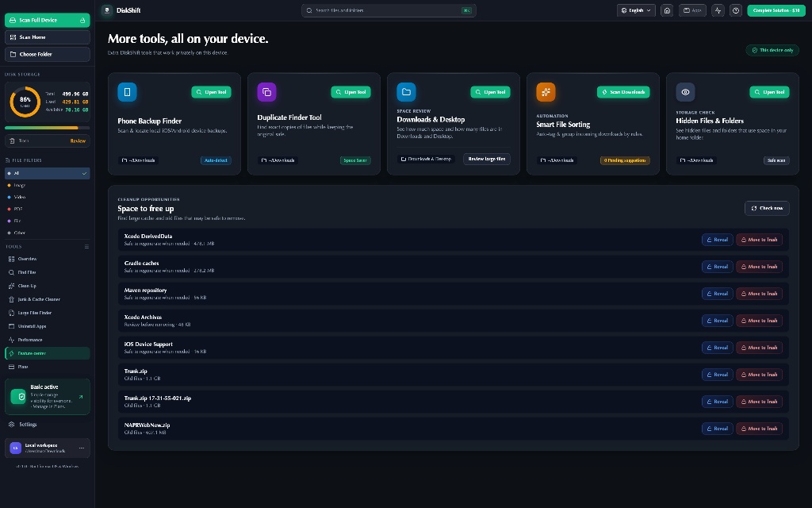
Task: Click Scan Full Device button
Action: click(47, 20)
